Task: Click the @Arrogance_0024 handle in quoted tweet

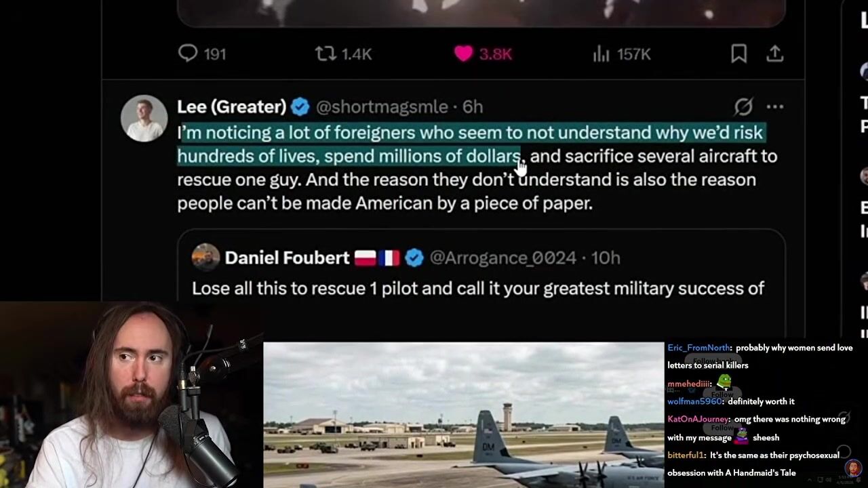Action: (502, 258)
